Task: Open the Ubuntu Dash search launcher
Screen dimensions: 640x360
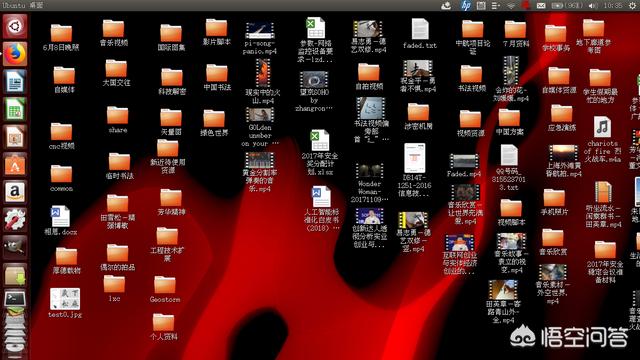Action: pos(15,26)
